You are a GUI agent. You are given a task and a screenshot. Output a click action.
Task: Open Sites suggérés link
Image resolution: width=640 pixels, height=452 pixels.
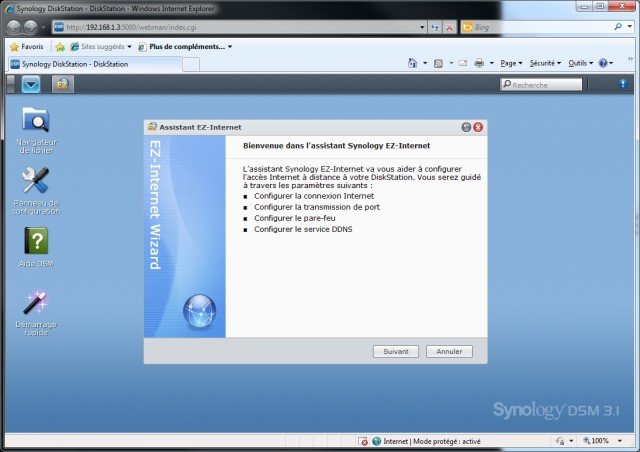[101, 47]
